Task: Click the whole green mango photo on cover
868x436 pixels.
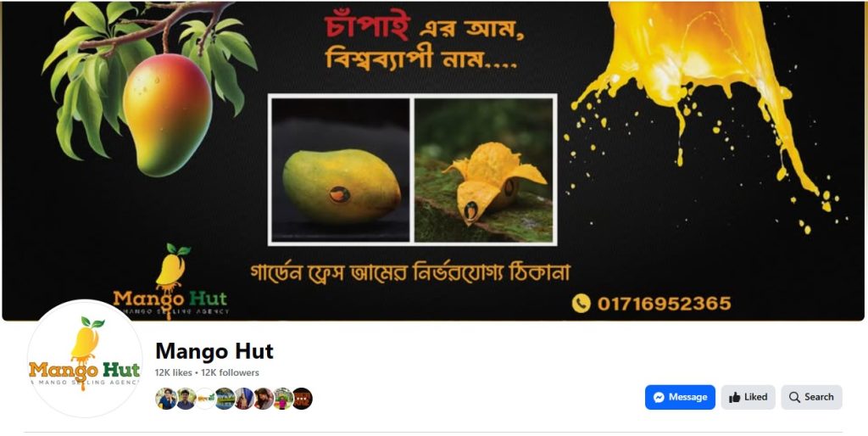Action: point(341,170)
